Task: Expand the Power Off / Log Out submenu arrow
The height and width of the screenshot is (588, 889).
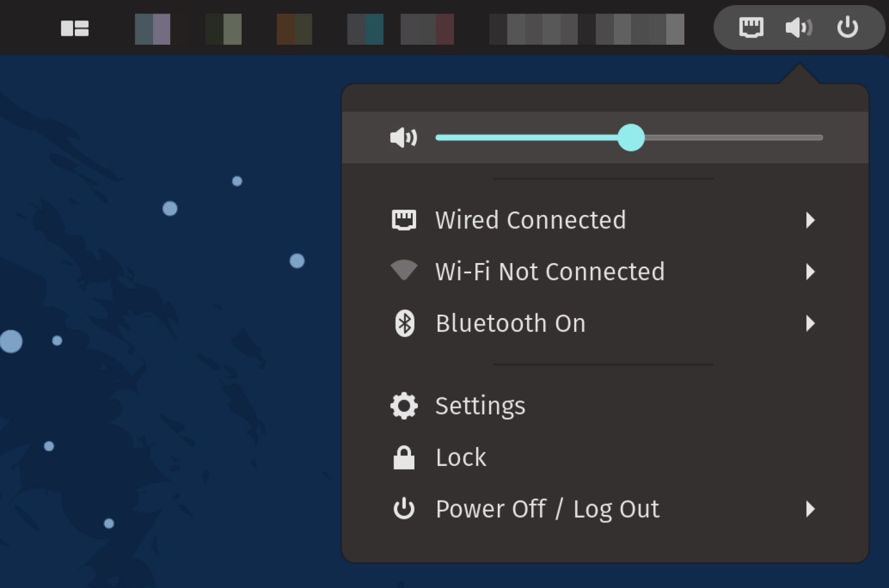Action: pyautogui.click(x=811, y=509)
